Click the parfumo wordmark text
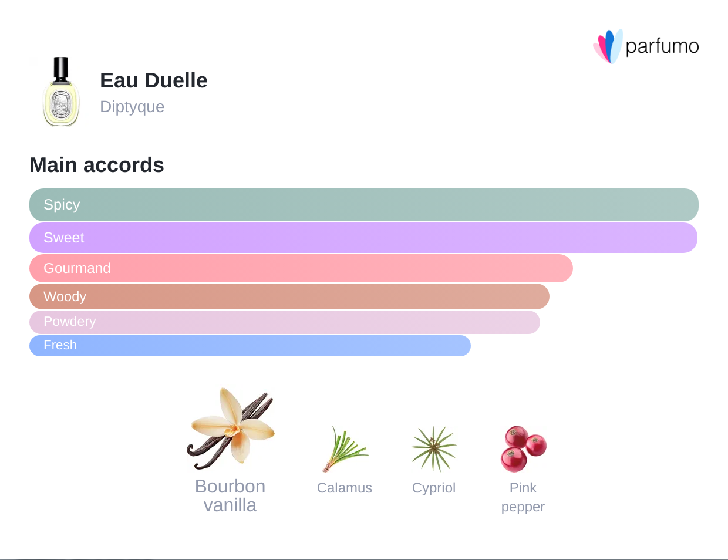The width and height of the screenshot is (728, 560). [x=662, y=46]
